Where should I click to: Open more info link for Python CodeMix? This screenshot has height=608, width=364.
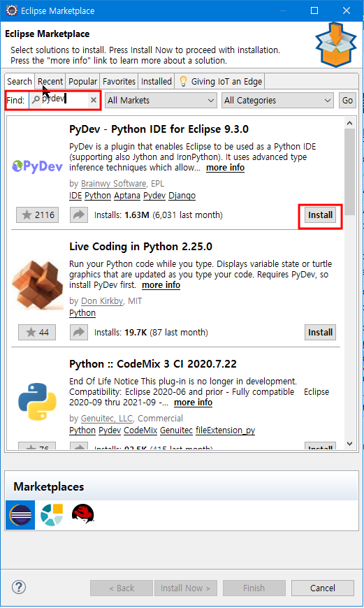pos(193,403)
